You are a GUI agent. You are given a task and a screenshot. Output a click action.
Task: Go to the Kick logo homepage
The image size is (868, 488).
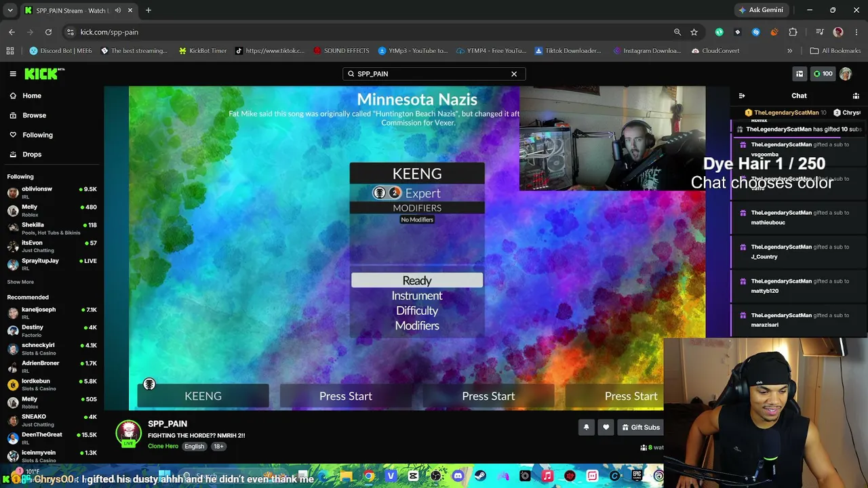click(45, 74)
